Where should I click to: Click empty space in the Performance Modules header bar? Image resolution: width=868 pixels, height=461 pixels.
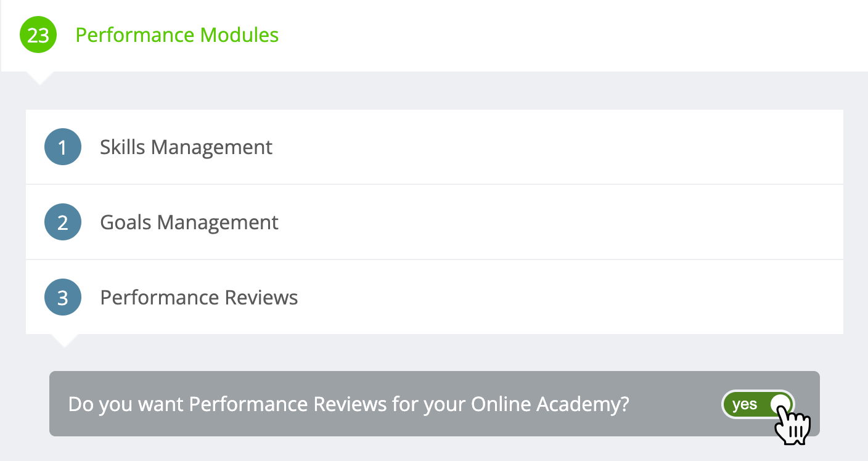(555, 35)
